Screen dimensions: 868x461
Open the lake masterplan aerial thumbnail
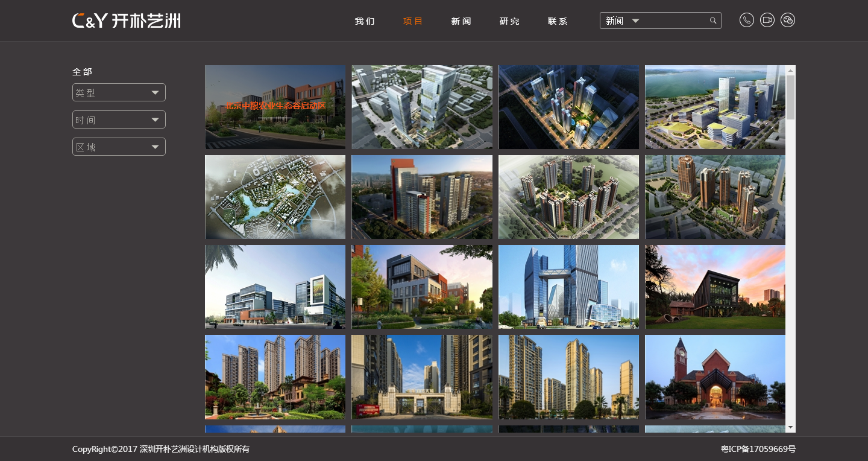[275, 197]
